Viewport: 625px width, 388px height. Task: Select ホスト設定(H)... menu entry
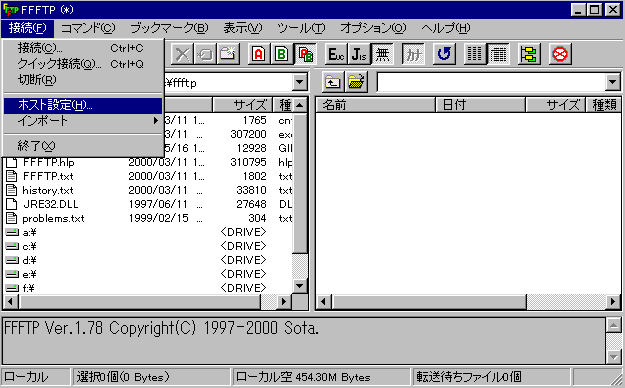click(83, 105)
